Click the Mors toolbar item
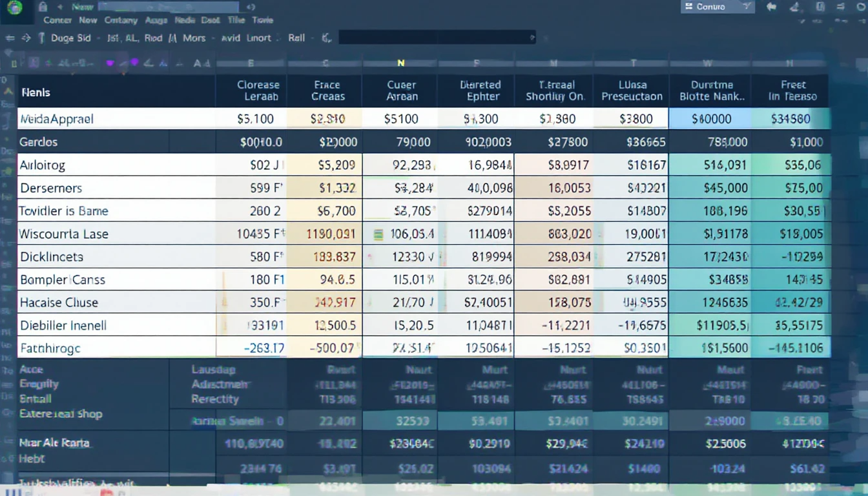 click(x=194, y=38)
